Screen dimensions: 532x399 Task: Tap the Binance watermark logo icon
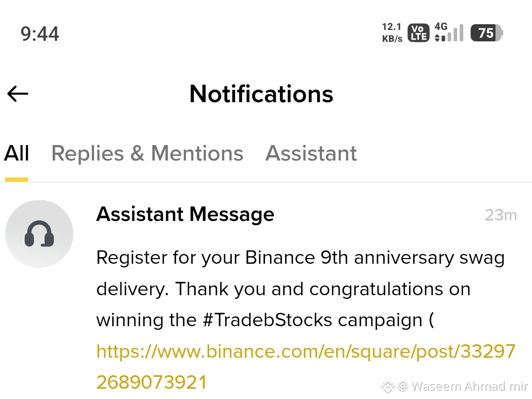pyautogui.click(x=387, y=386)
